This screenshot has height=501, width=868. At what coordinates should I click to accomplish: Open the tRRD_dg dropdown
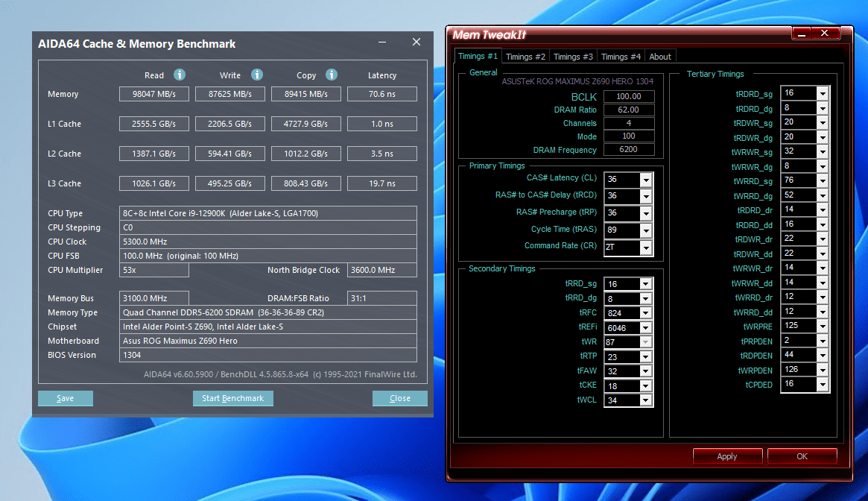click(645, 299)
